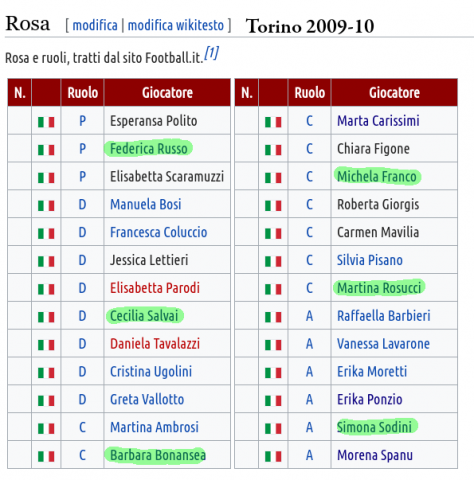This screenshot has height=480, width=474.
Task: Open the Michela Franco article link
Action: click(377, 177)
